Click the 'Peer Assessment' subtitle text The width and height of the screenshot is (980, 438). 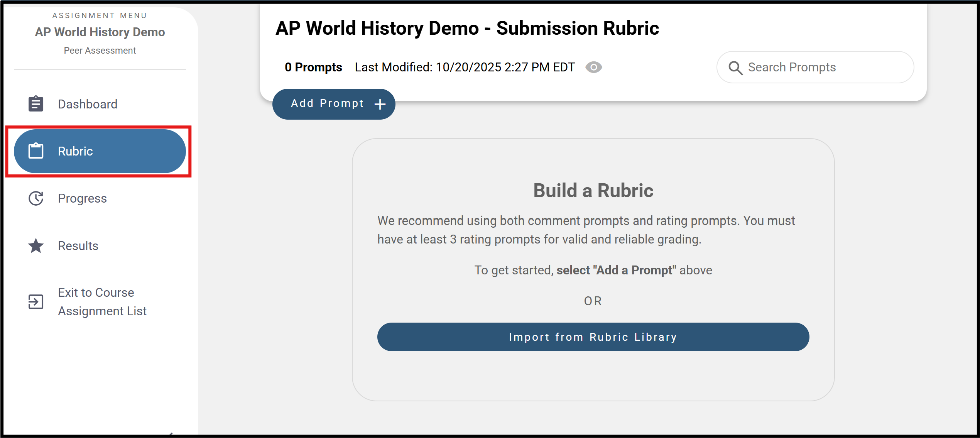click(x=100, y=51)
